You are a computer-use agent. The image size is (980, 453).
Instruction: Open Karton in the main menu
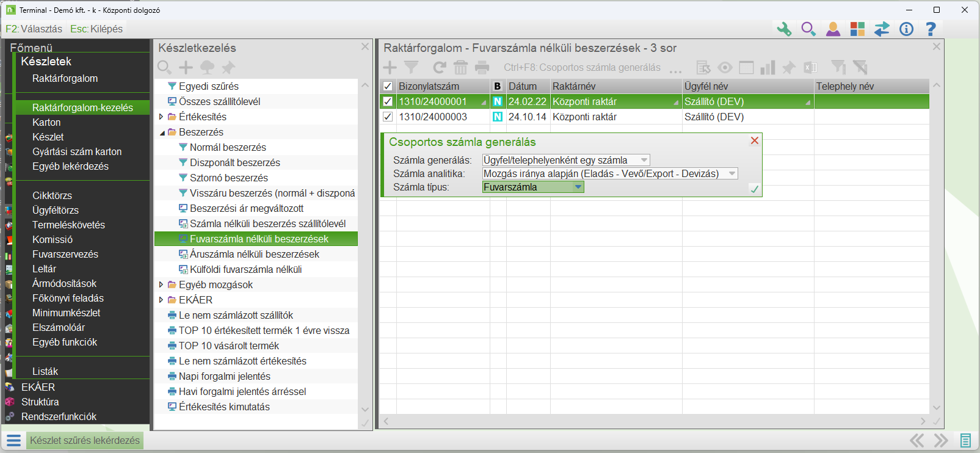point(46,122)
